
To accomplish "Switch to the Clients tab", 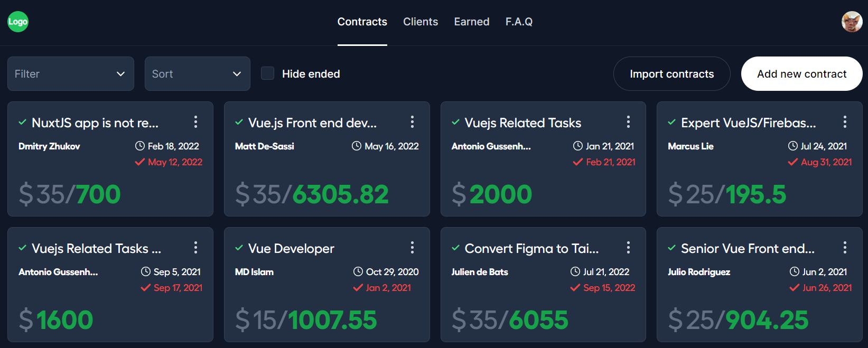I will [421, 22].
